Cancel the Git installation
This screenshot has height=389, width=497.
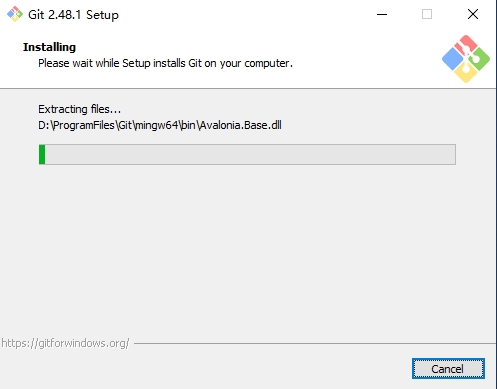click(x=448, y=369)
